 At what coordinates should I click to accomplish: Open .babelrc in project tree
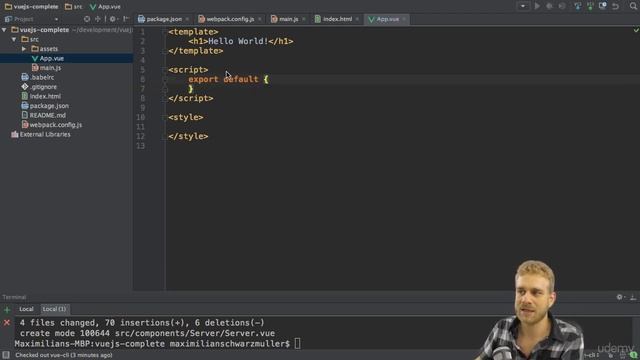[38, 77]
